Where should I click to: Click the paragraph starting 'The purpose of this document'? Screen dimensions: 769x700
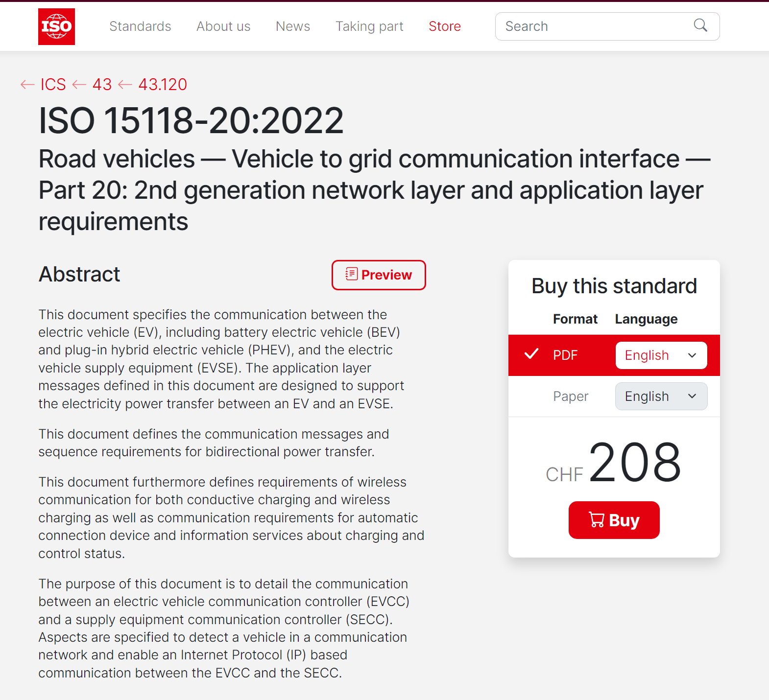[224, 628]
